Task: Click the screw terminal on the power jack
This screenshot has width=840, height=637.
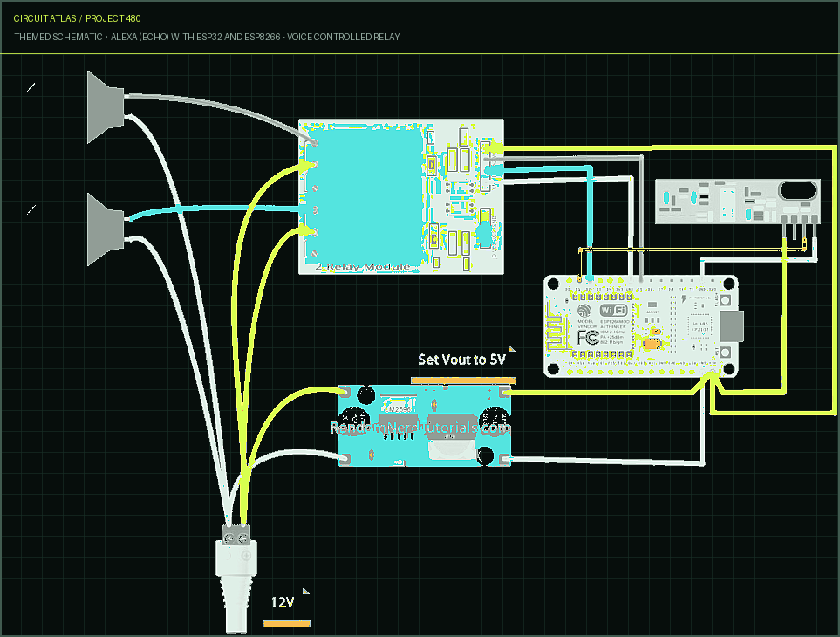Action: click(236, 534)
